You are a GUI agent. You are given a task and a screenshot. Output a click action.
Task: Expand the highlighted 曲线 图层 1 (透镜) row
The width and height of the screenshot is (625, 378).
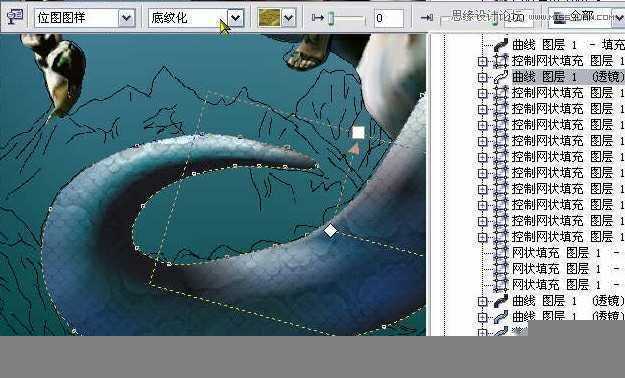(482, 77)
